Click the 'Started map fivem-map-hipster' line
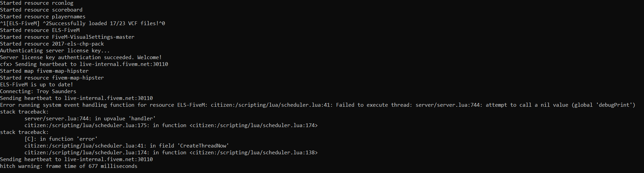Screen dimensions: 644x173 (44, 71)
